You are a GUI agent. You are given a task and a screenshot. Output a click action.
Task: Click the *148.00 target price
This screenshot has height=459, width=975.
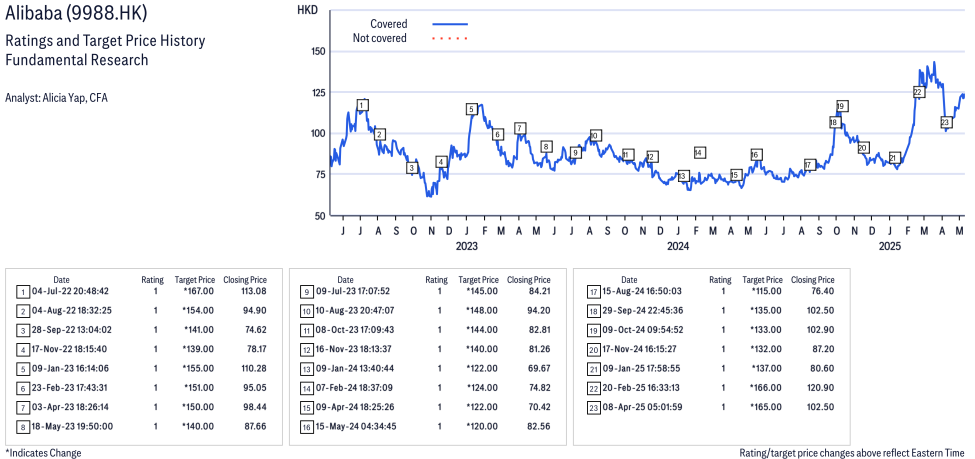coord(482,310)
